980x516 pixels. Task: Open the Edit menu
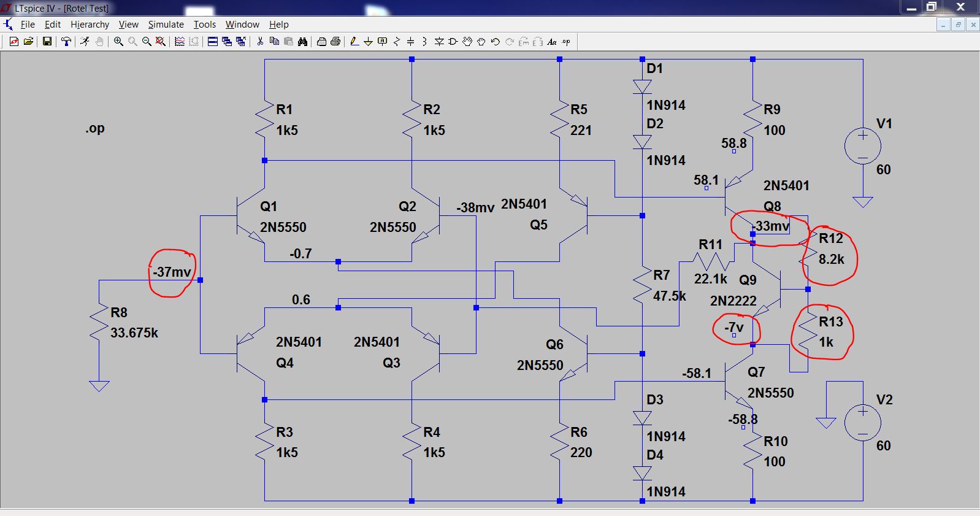click(x=53, y=25)
